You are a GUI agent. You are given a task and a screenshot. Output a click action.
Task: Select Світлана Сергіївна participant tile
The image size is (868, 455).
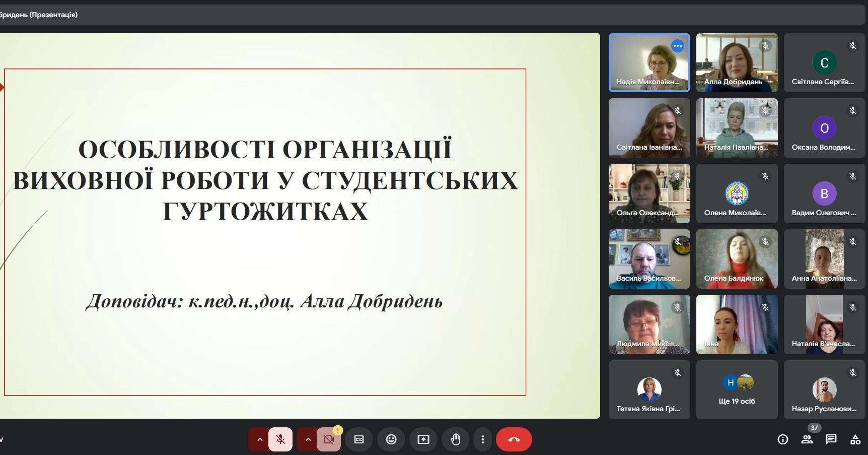[825, 62]
